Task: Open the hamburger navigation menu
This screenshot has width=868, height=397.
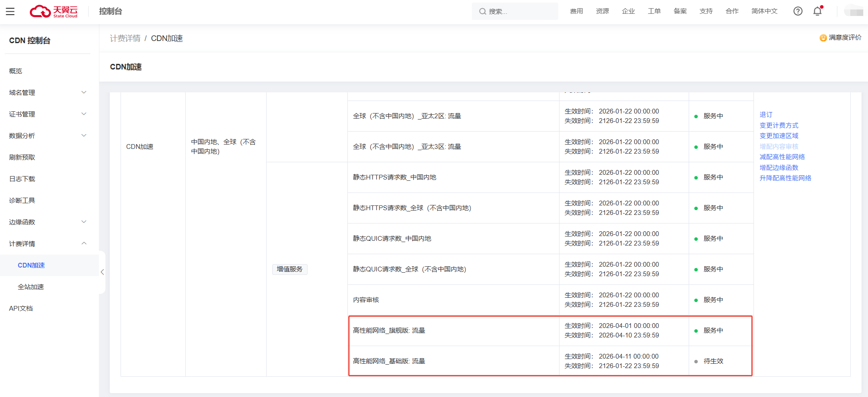Action: (10, 12)
